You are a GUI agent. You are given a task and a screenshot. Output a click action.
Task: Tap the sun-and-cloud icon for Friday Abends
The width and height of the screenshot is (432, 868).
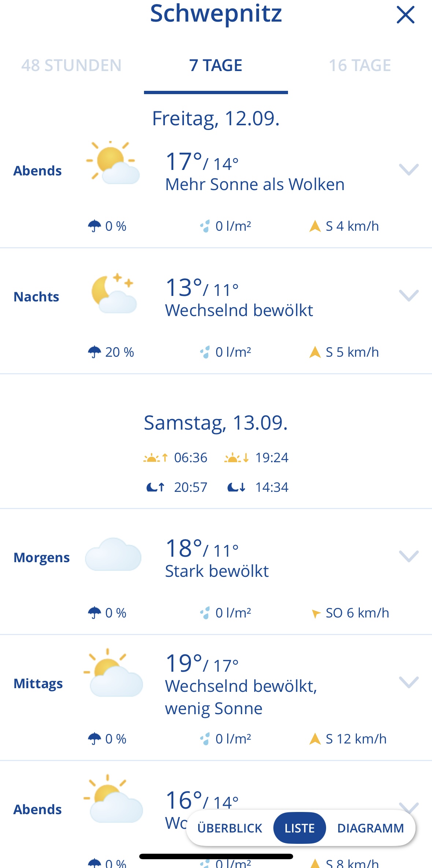[112, 162]
